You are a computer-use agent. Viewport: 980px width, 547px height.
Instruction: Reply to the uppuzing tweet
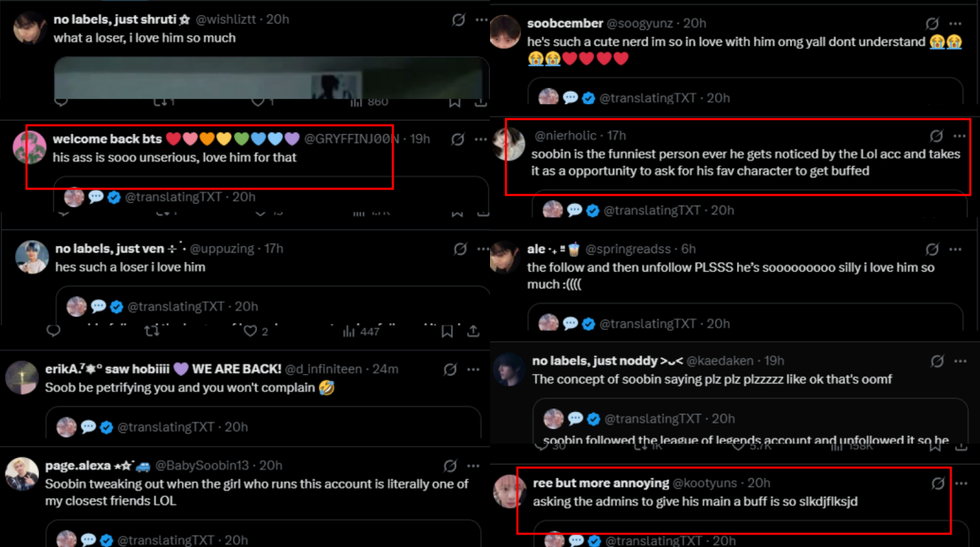[54, 330]
